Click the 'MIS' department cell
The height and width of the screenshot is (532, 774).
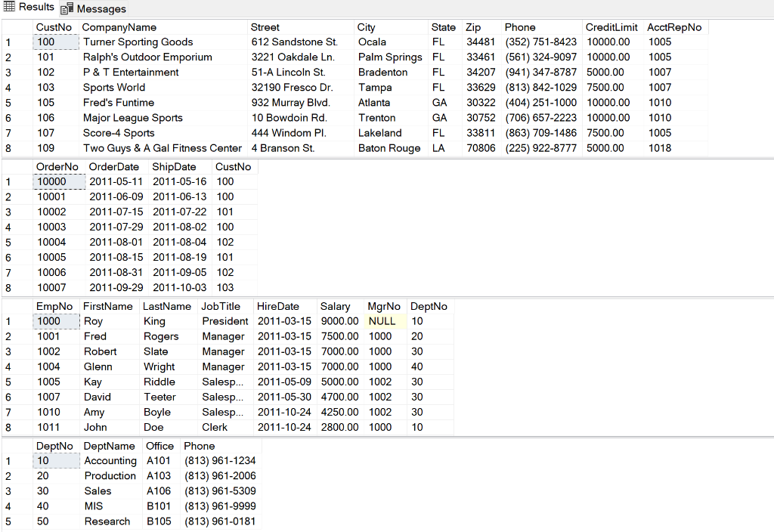coord(111,506)
